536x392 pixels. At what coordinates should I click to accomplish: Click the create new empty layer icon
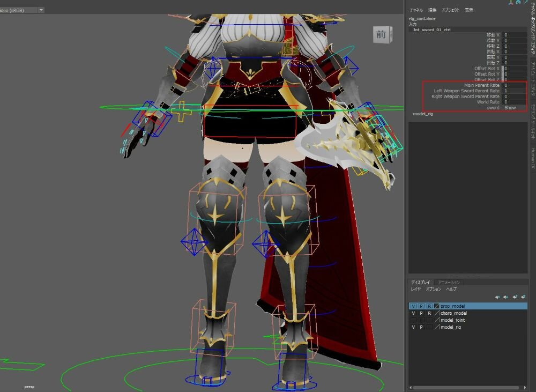[x=515, y=297]
